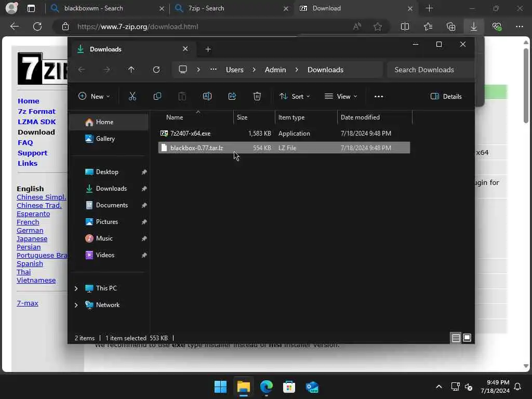Open the View dropdown

pyautogui.click(x=341, y=96)
